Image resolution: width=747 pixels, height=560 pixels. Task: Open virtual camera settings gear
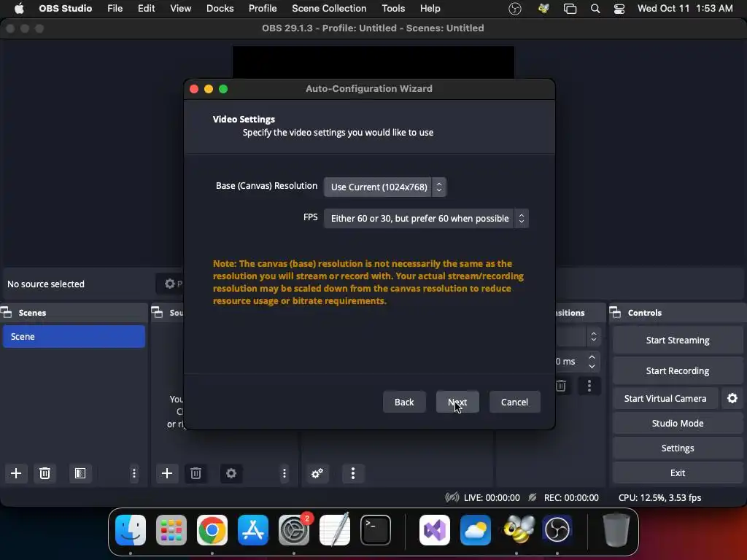[x=732, y=398]
